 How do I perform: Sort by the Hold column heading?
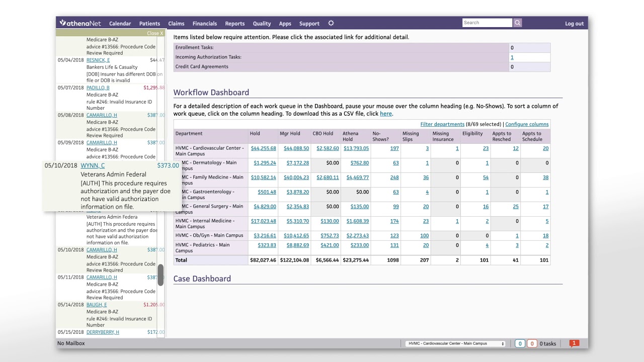pyautogui.click(x=255, y=133)
